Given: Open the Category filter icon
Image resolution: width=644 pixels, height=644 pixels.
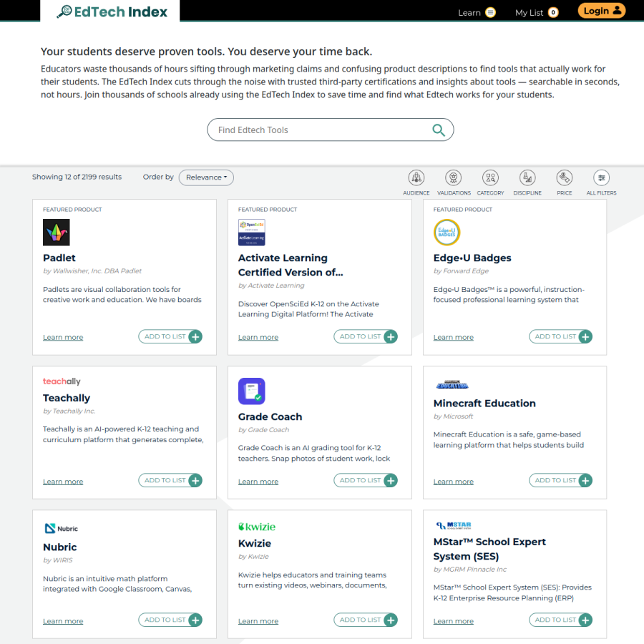Looking at the screenshot, I should (490, 178).
